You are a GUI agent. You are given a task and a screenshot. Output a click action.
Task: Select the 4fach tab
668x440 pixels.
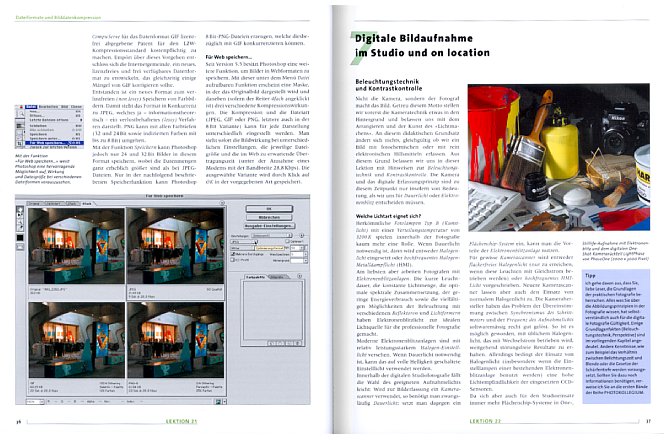[x=87, y=204]
